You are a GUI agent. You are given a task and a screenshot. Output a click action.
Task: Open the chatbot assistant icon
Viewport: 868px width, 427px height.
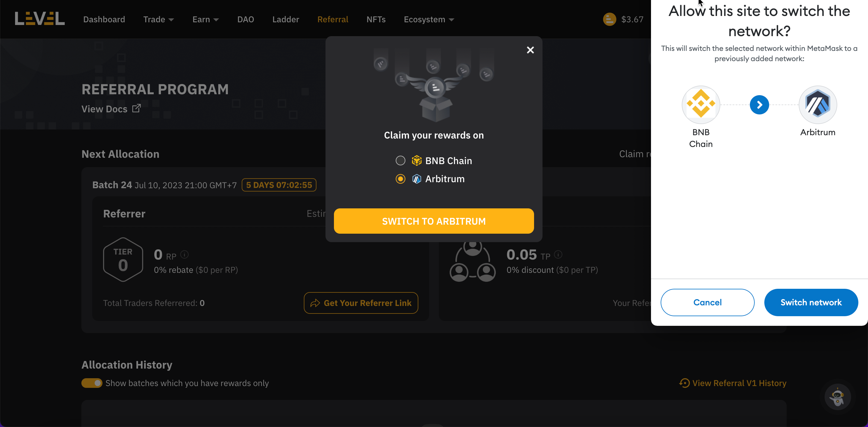(837, 397)
